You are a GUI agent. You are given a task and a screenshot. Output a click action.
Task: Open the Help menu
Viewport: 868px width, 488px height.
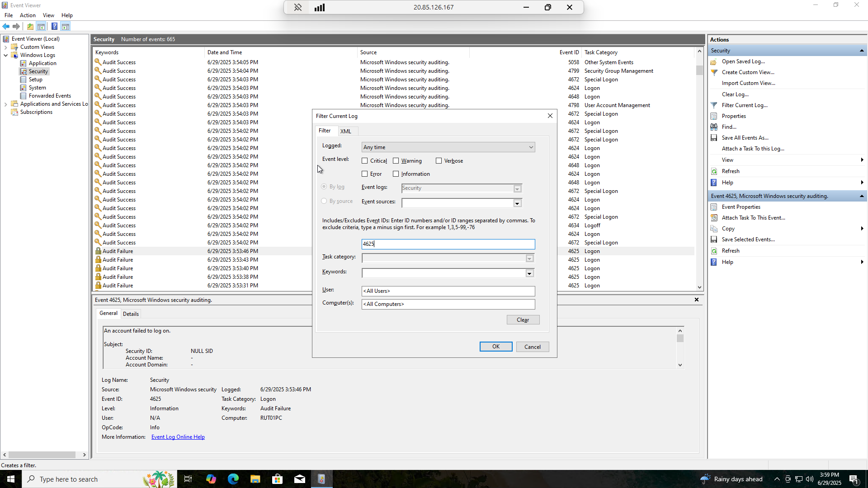67,15
